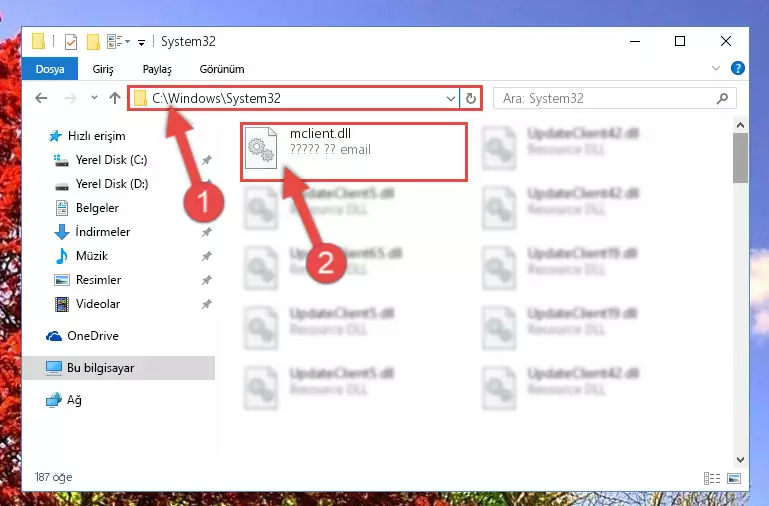Screen dimensions: 769x506
Task: Click the search magnifier icon
Action: [722, 99]
